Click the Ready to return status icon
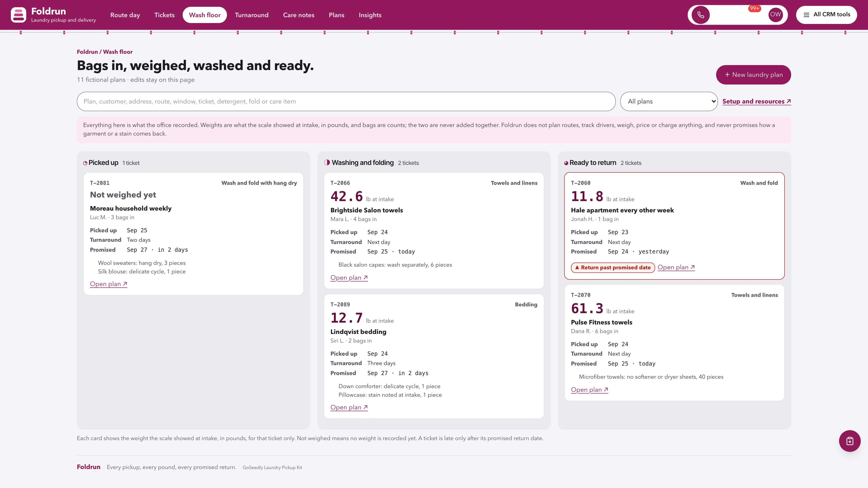868x488 pixels. [x=566, y=163]
